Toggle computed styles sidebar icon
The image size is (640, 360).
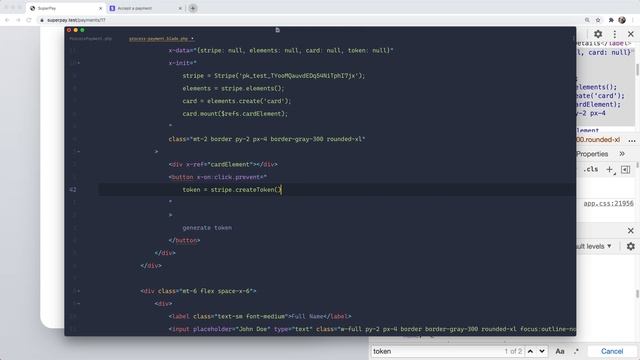coord(625,169)
